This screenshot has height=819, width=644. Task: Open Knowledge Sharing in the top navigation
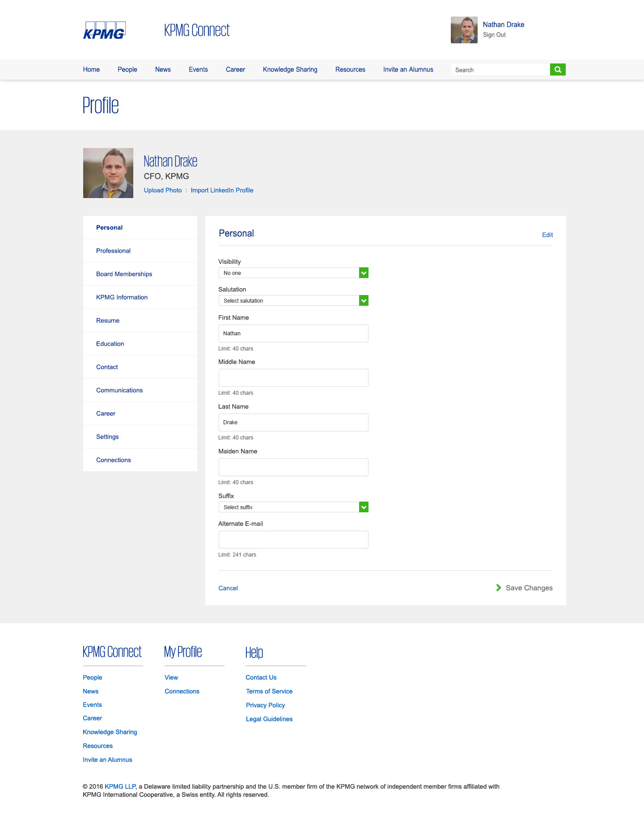[290, 69]
